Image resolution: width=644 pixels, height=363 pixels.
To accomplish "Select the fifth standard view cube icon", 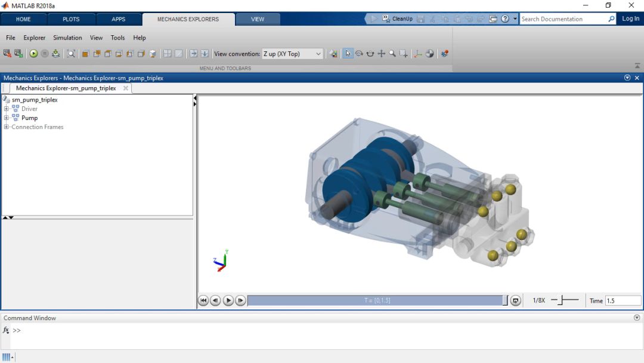I will click(x=130, y=54).
